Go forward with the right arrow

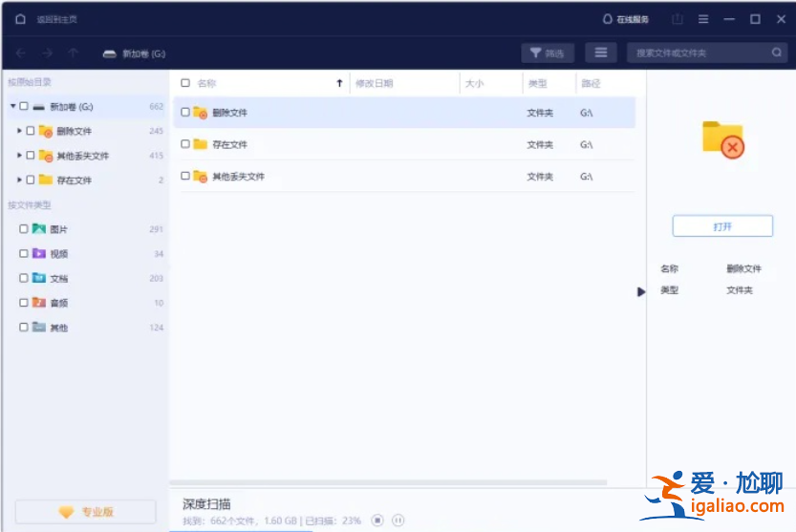coord(47,53)
